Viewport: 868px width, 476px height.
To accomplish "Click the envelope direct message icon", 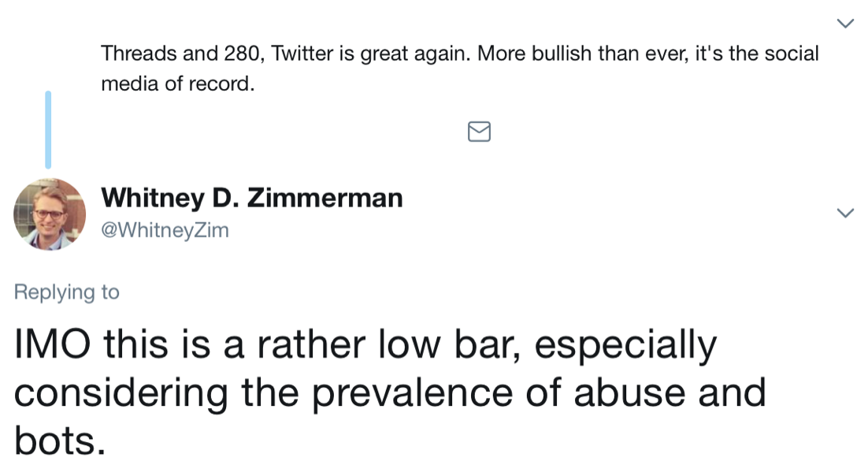I will (479, 132).
